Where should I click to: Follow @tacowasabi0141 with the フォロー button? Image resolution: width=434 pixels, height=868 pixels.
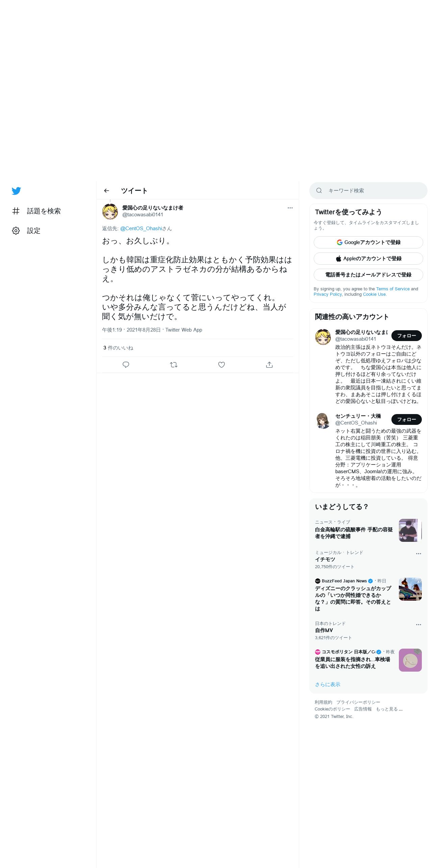click(x=407, y=336)
